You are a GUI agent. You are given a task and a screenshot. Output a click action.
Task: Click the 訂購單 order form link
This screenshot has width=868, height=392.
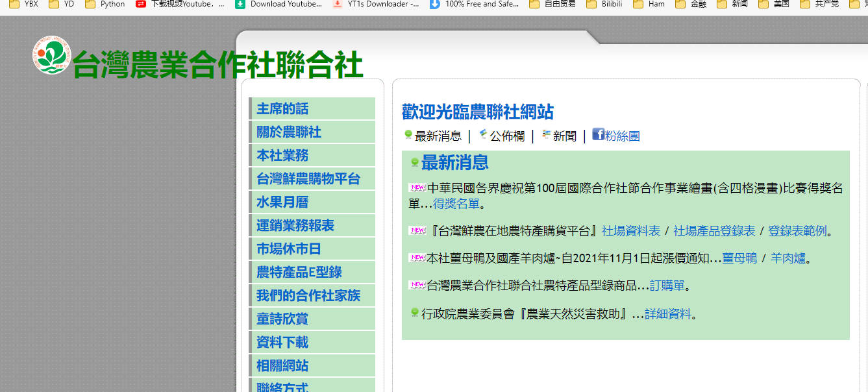[667, 286]
